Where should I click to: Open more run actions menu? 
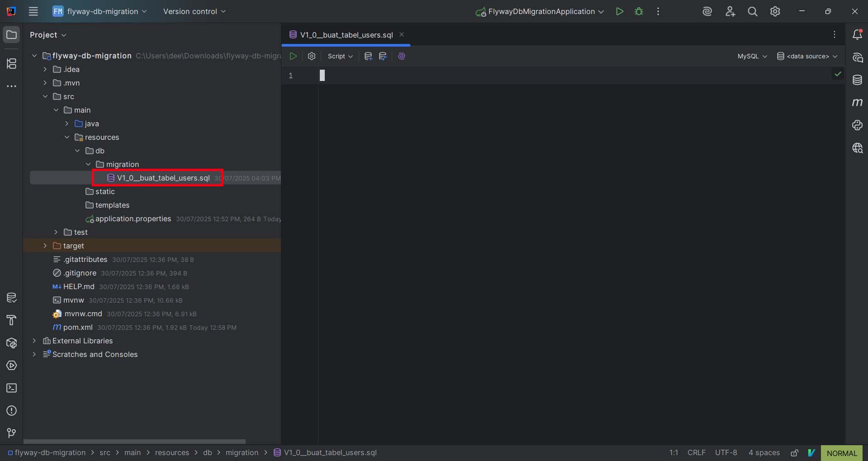(658, 11)
